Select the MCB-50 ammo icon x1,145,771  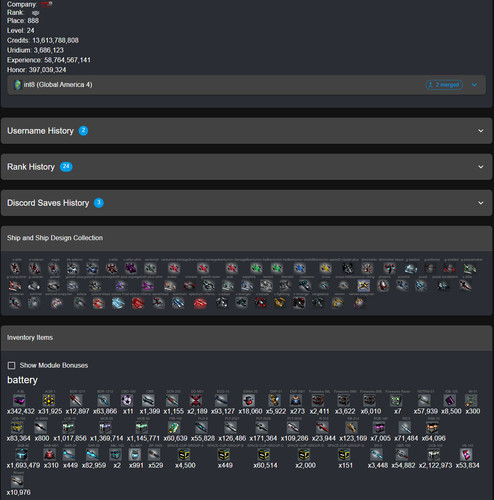pyautogui.click(x=142, y=427)
